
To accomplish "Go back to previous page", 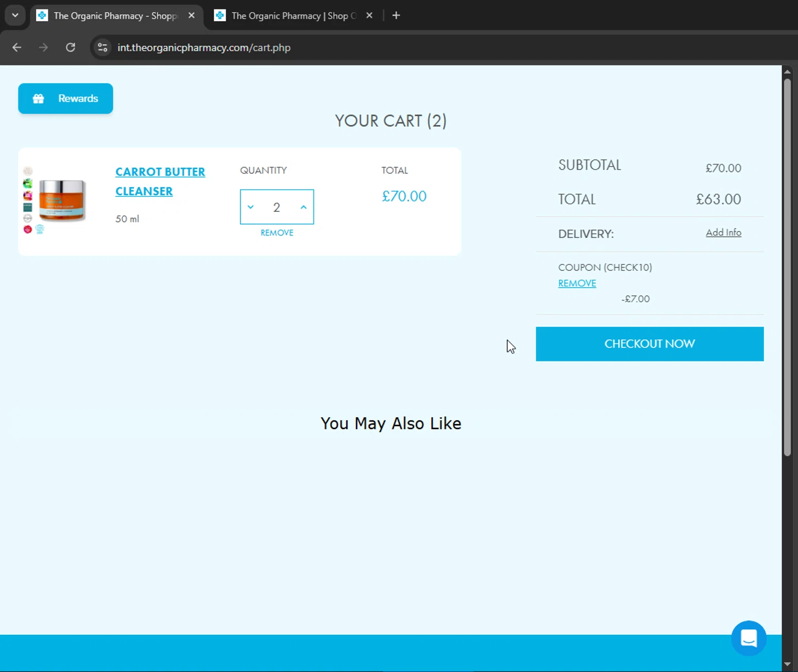I will [17, 47].
